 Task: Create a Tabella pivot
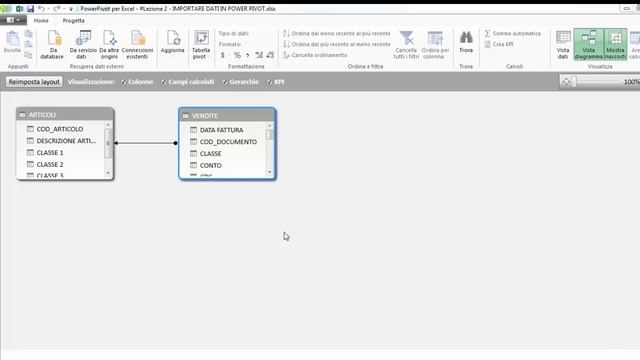(201, 45)
